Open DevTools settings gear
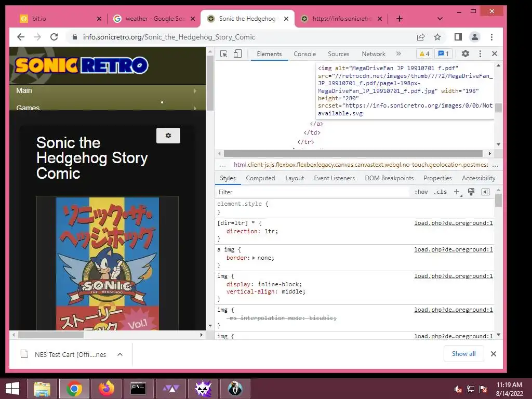532x399 pixels. (465, 54)
